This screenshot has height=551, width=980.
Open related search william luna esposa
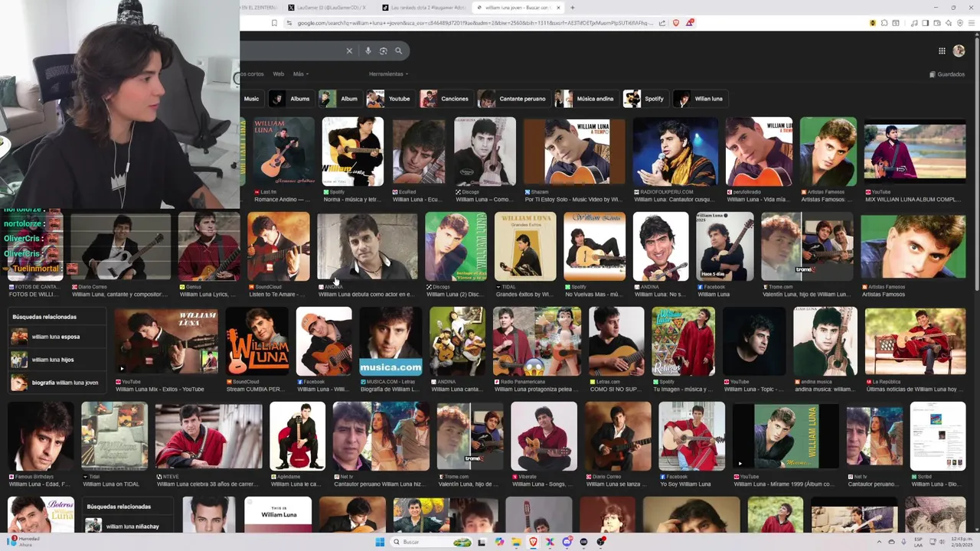click(x=57, y=337)
